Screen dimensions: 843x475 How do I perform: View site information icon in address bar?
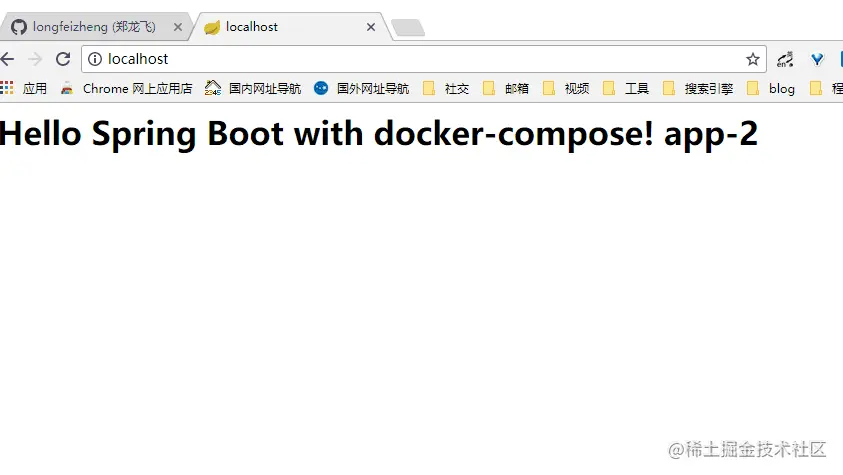coord(95,59)
